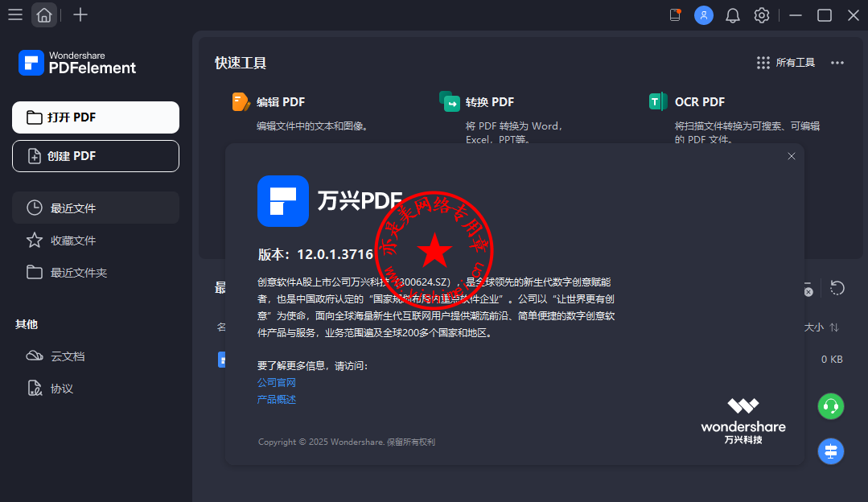Image resolution: width=868 pixels, height=502 pixels.
Task: Open 公司官网 link
Action: point(276,382)
